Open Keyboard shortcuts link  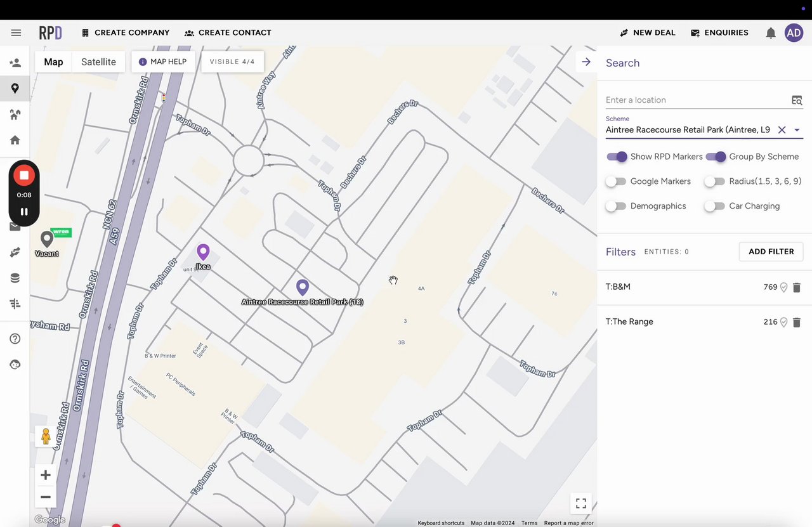(x=441, y=523)
